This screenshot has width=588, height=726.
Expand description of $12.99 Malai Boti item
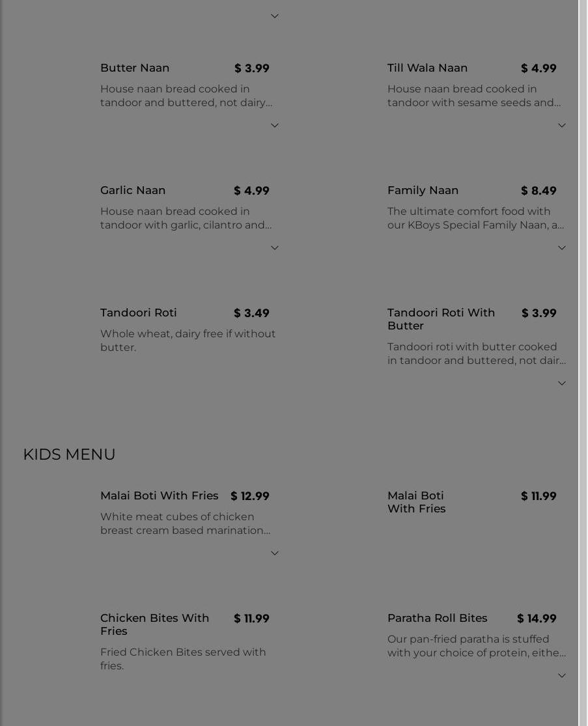(x=275, y=553)
